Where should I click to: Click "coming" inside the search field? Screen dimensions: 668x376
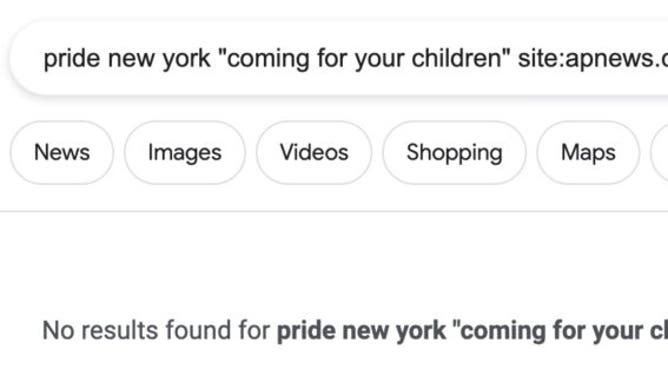point(268,60)
